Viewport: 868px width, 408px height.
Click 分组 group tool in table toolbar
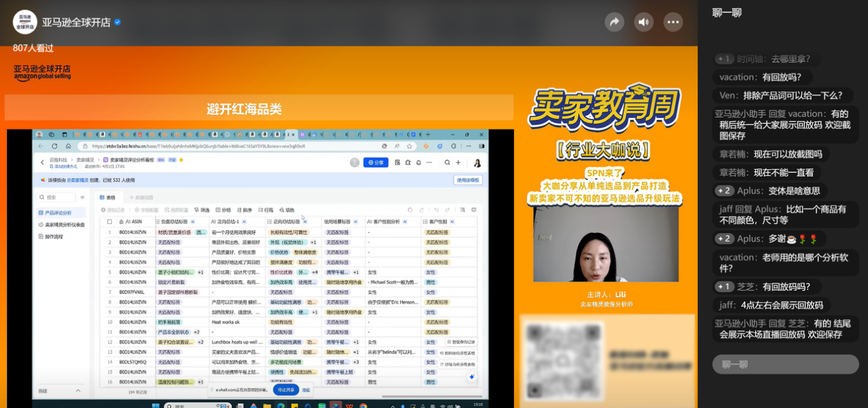click(223, 210)
